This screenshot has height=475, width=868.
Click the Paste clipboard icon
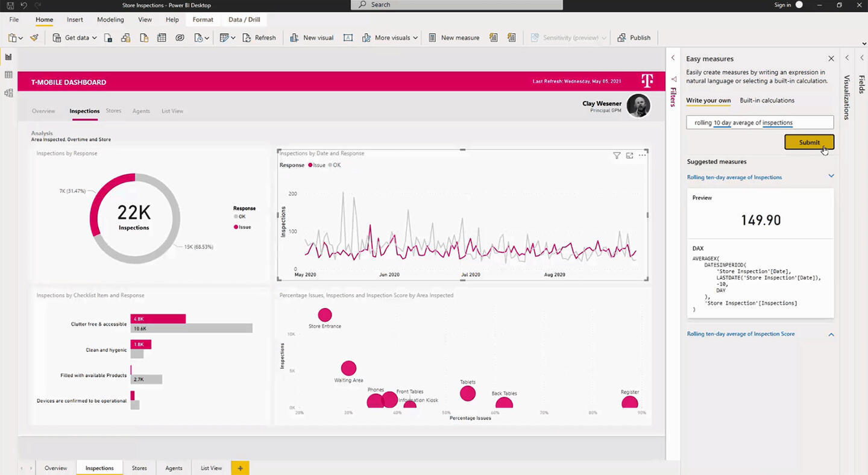12,37
